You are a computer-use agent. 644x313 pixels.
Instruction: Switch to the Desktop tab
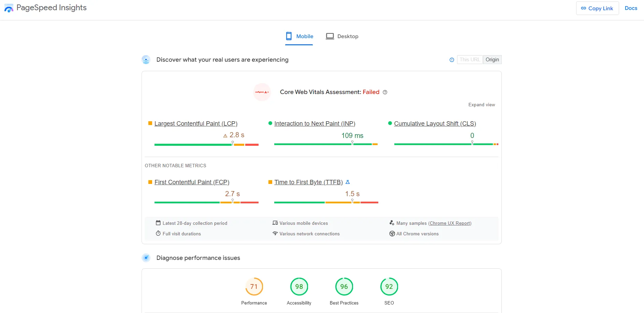pyautogui.click(x=348, y=36)
